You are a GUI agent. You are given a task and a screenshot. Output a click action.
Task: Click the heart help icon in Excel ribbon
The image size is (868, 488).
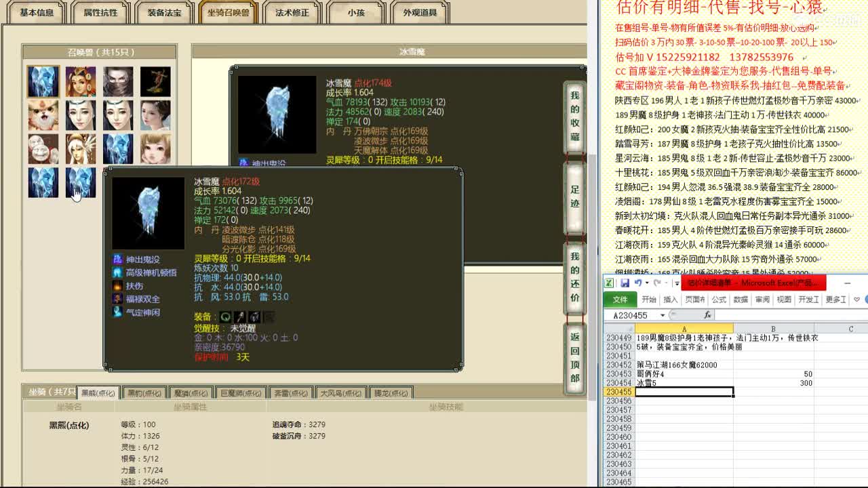tap(857, 300)
